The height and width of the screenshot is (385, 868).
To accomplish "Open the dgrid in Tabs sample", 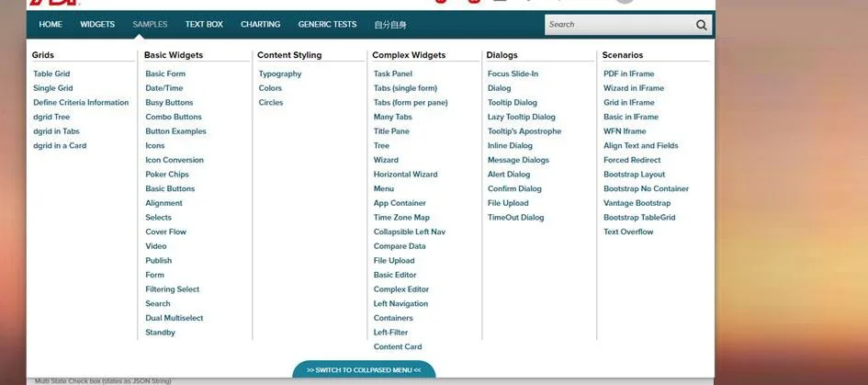I will 56,131.
